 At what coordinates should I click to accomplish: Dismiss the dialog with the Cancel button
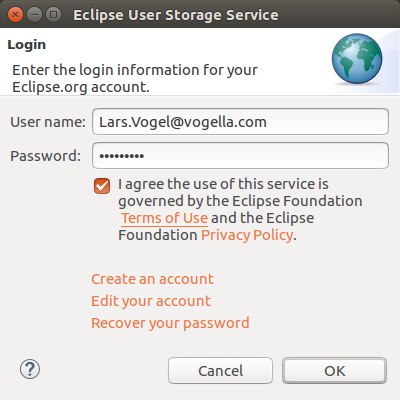(220, 371)
